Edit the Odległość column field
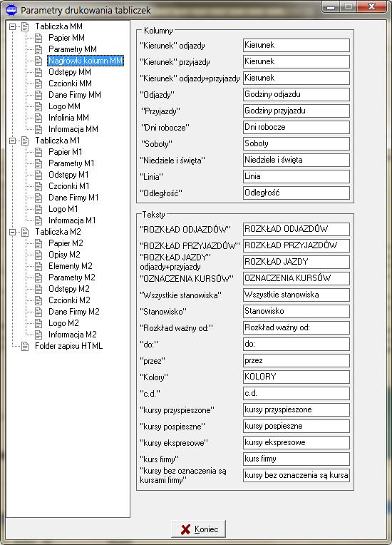Viewport: 392px width, 545px height. 296,193
